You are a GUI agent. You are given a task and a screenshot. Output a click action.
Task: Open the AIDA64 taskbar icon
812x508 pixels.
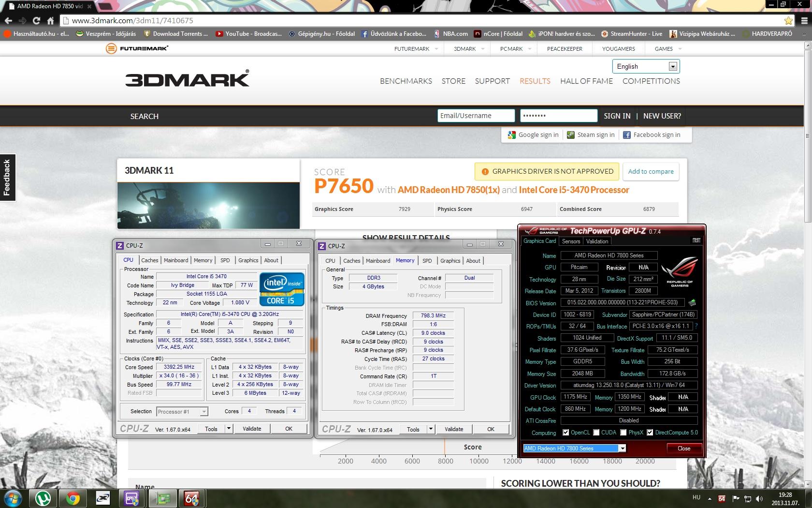tap(191, 498)
